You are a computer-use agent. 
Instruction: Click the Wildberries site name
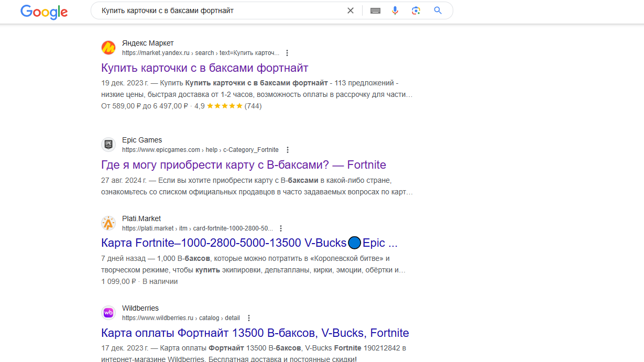tap(140, 308)
